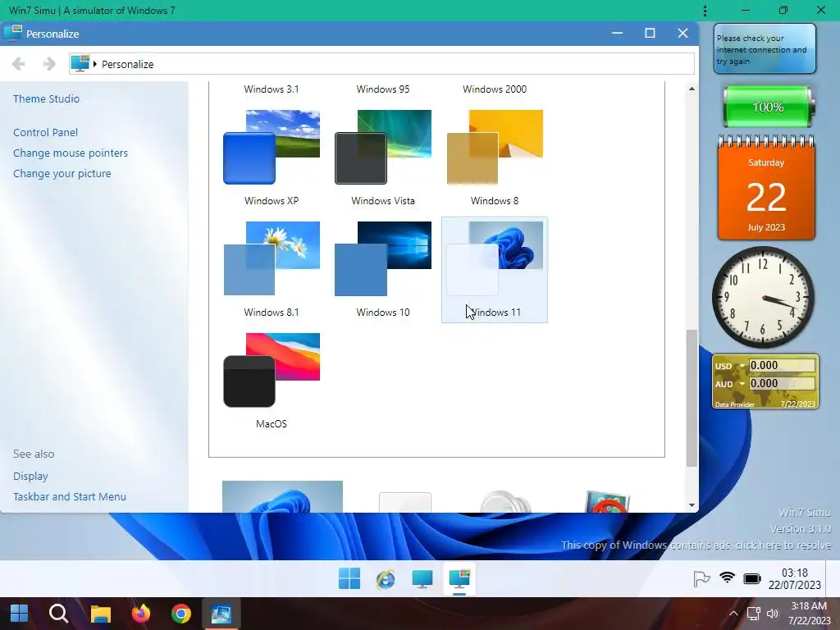Open the Wi-Fi icon in simulated tray
840x630 pixels.
727,578
